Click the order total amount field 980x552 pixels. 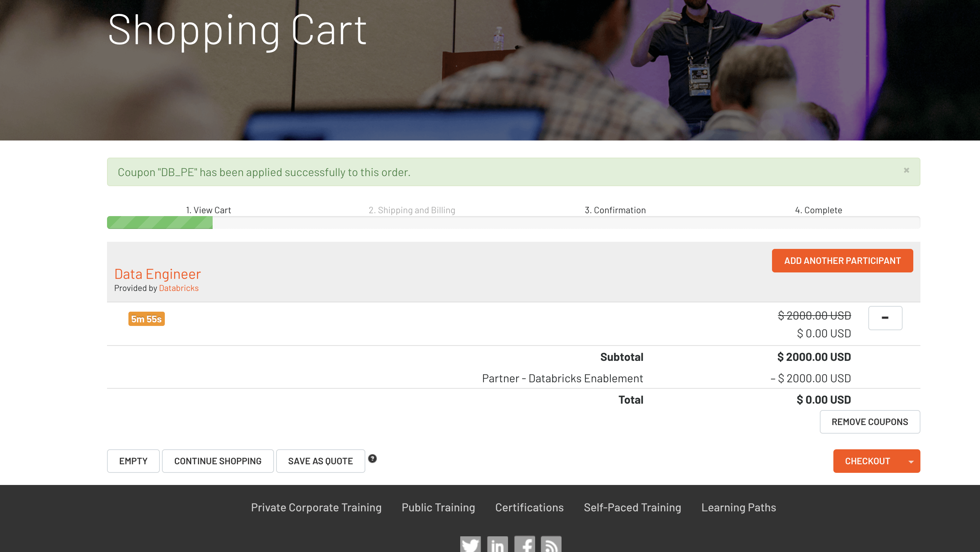pyautogui.click(x=824, y=399)
